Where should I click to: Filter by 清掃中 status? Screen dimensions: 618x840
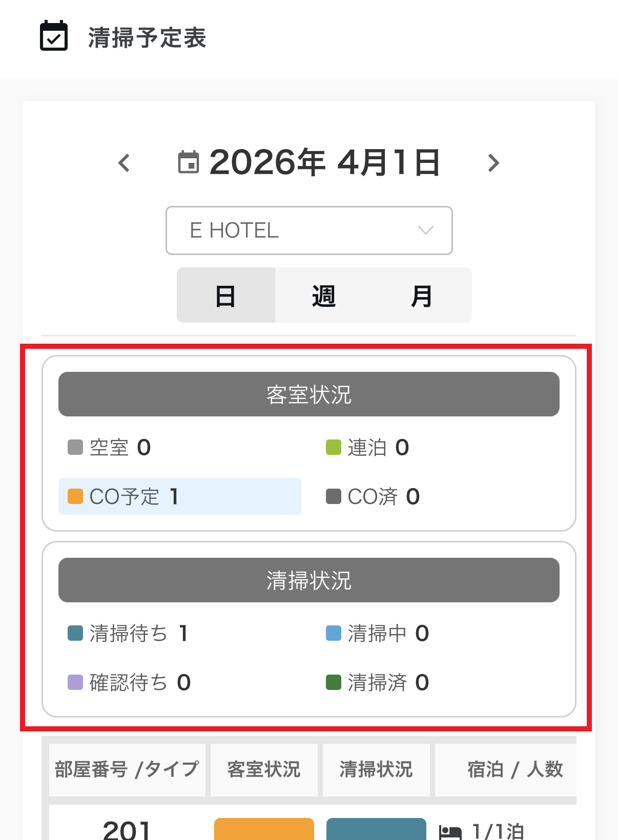[378, 634]
